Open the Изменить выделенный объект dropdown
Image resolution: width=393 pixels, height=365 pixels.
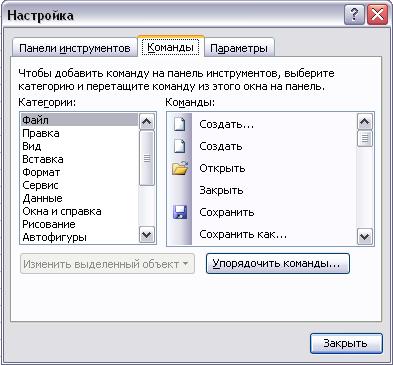click(107, 264)
